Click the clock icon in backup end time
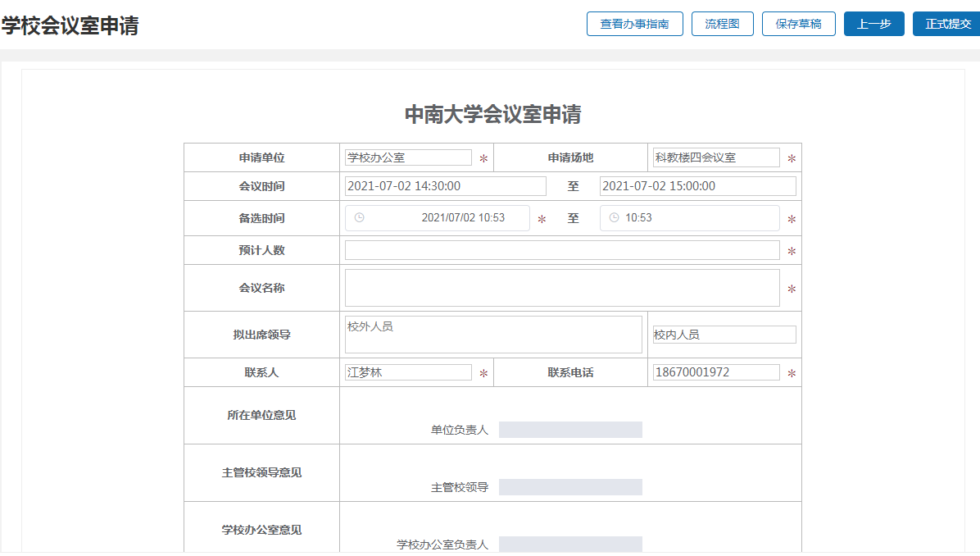 (x=615, y=217)
